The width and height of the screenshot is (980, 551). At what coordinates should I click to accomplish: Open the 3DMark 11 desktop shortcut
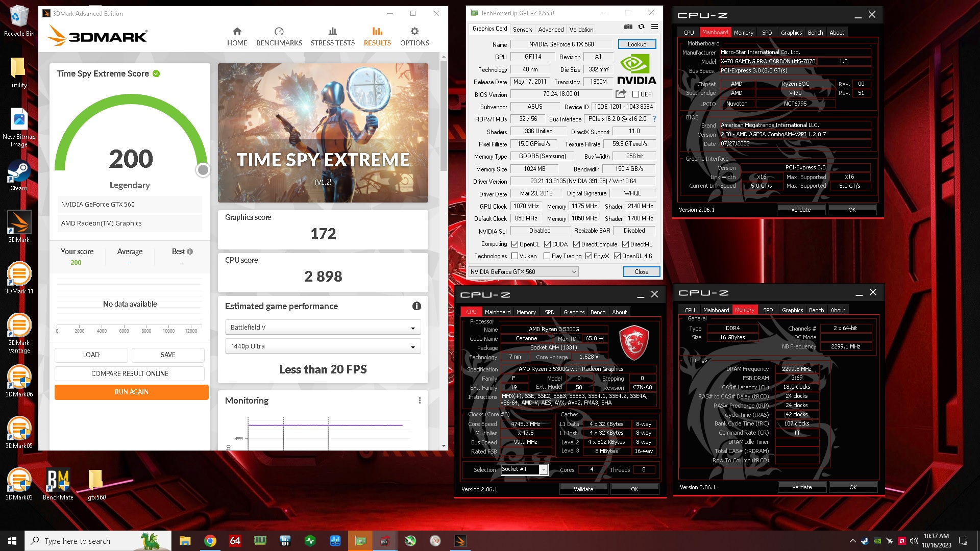[x=19, y=279]
